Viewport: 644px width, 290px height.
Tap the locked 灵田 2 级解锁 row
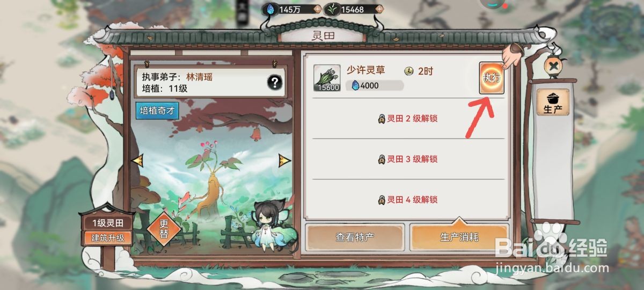coord(408,119)
